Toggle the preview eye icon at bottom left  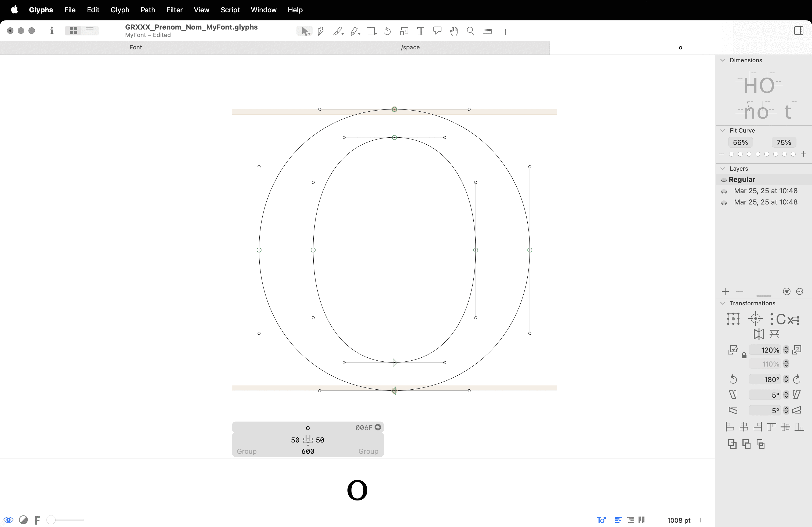coord(9,519)
